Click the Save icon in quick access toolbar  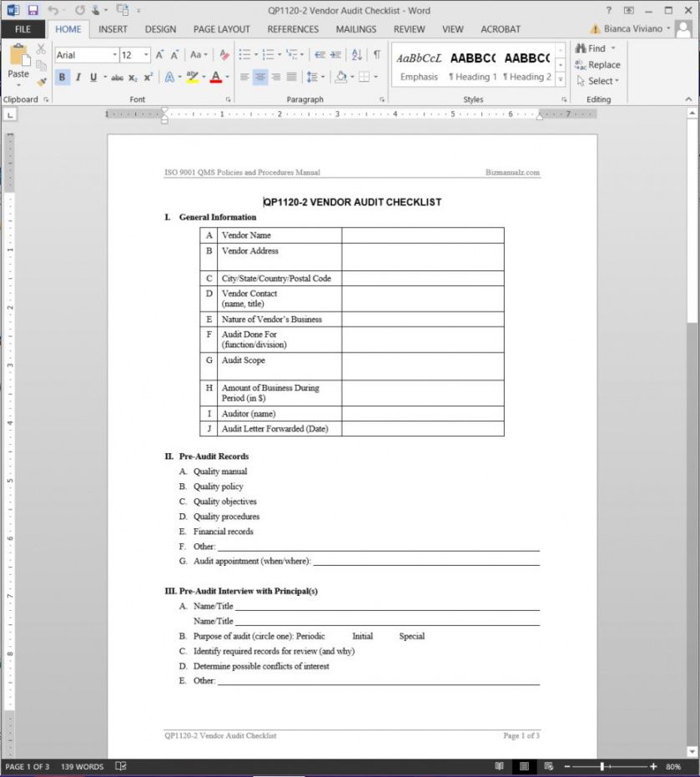pyautogui.click(x=33, y=10)
